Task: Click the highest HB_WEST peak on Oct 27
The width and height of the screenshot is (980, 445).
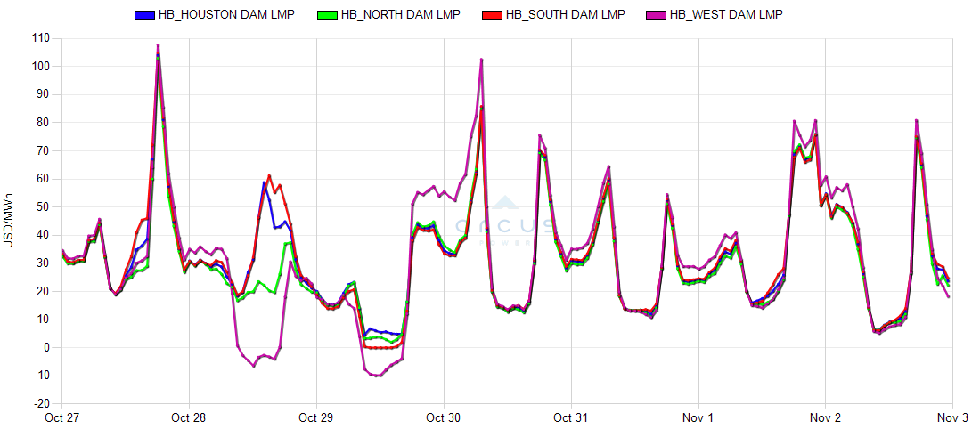Action: click(158, 45)
